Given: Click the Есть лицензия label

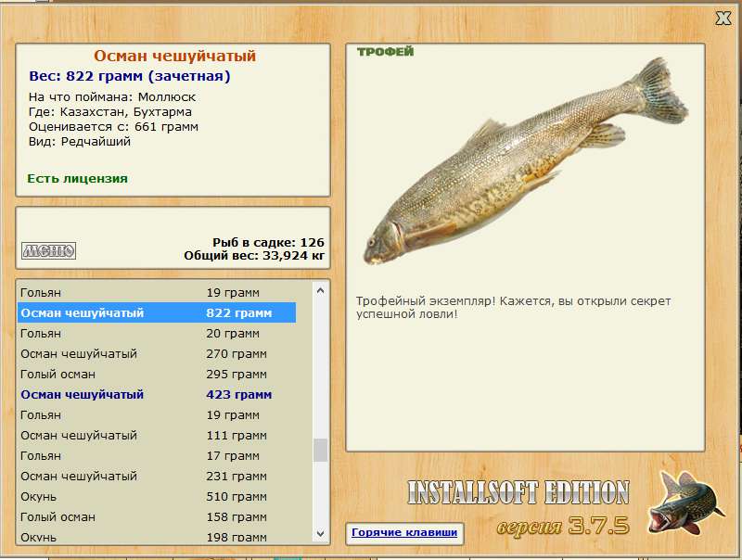Looking at the screenshot, I should point(78,179).
